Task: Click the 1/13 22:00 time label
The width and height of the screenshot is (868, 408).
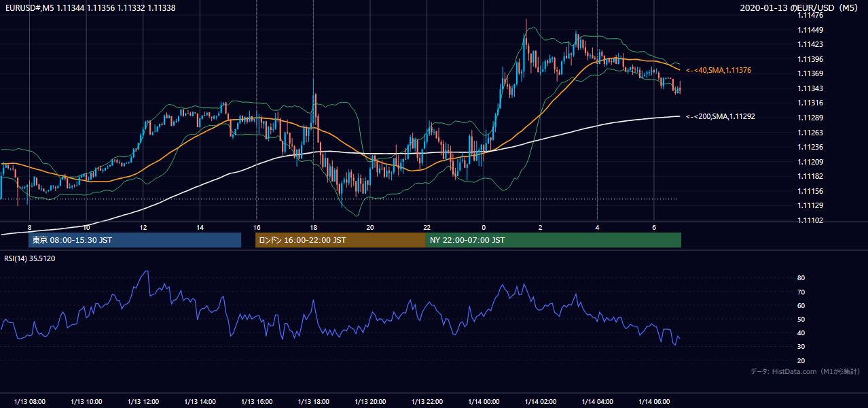Action: point(427,402)
